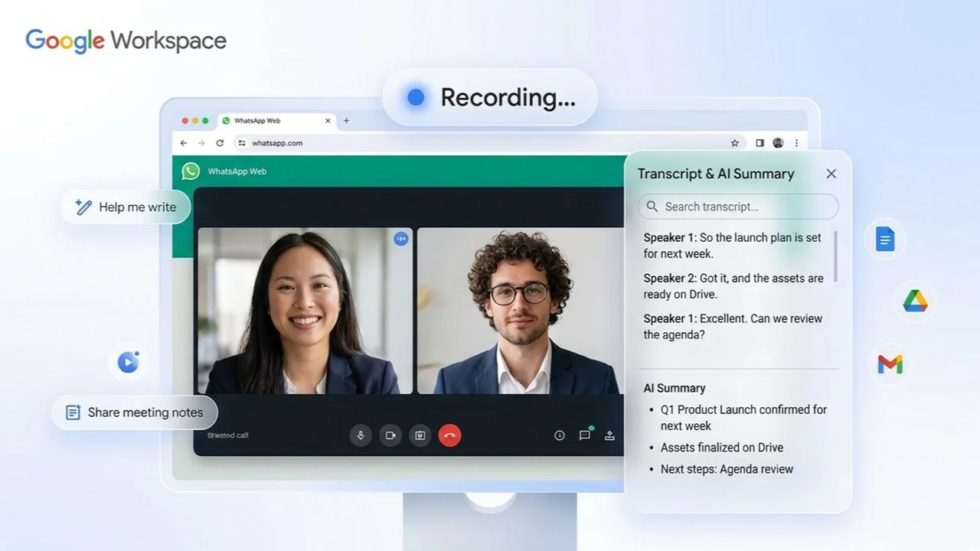Click the Recording indicator pill
This screenshot has width=980, height=551.
(x=490, y=97)
